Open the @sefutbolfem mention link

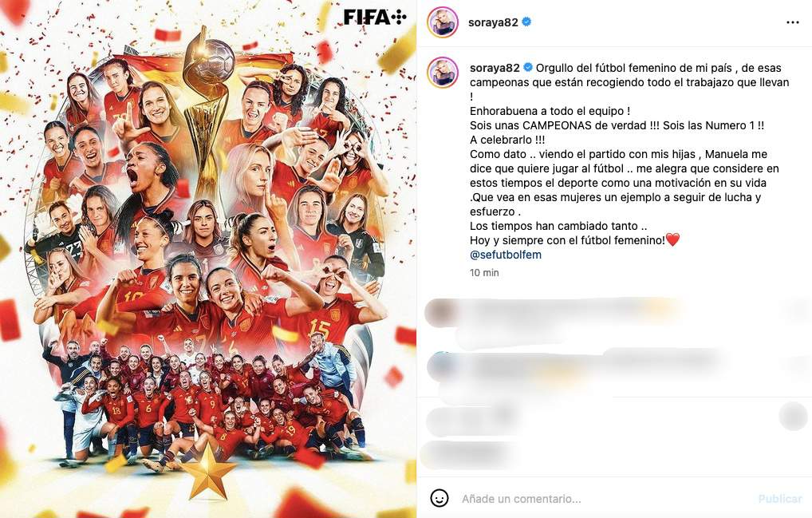[506, 255]
